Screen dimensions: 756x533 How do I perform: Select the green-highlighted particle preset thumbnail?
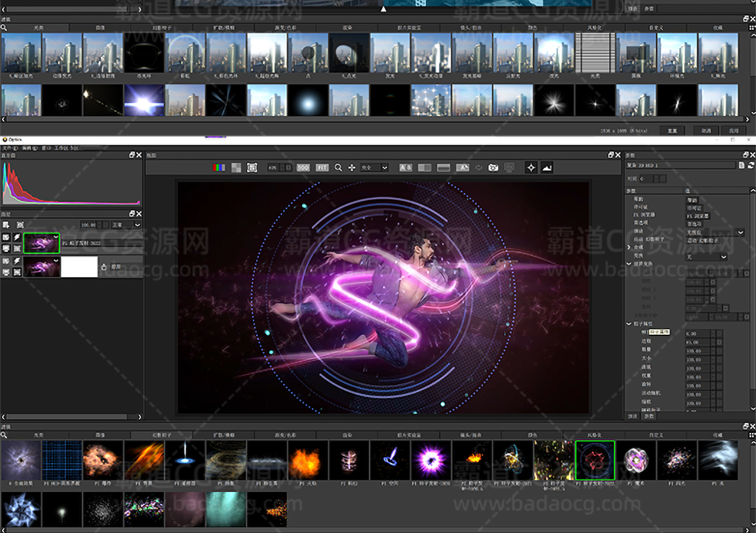(x=595, y=460)
